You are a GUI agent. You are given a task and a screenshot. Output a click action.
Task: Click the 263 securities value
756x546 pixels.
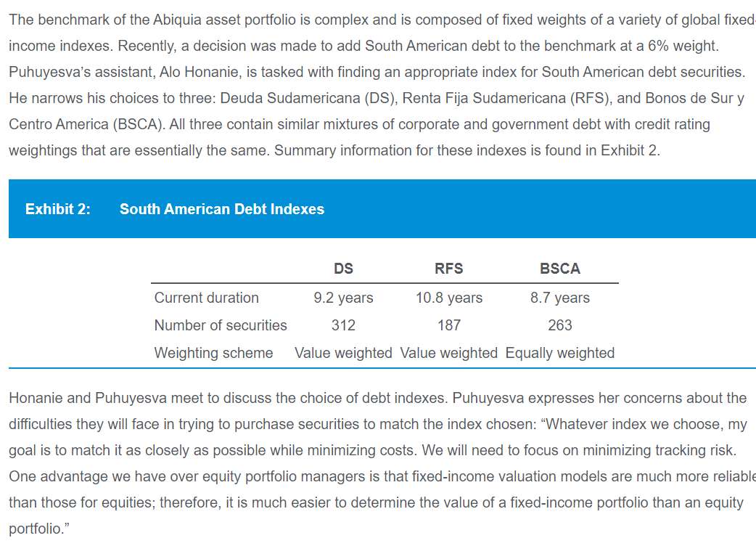point(560,325)
